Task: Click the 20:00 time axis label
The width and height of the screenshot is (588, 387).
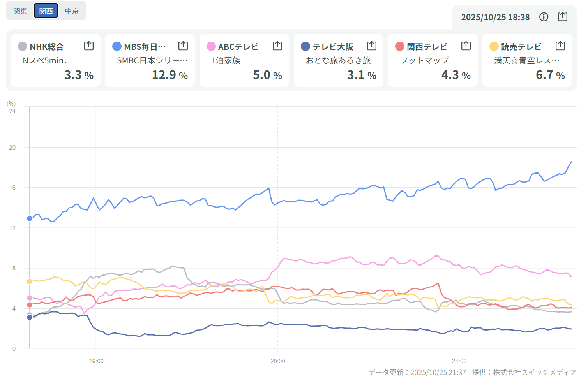Action: [x=277, y=361]
